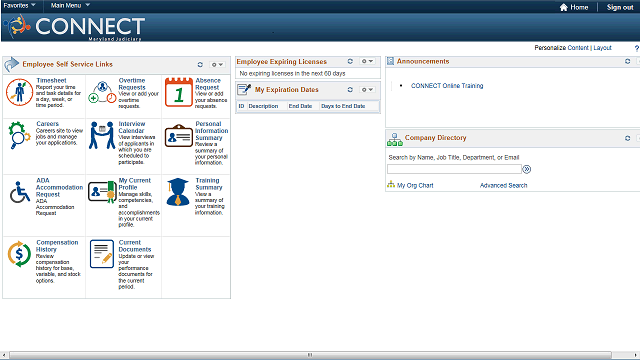Refresh the Employee Self Service Links pagelet

200,64
